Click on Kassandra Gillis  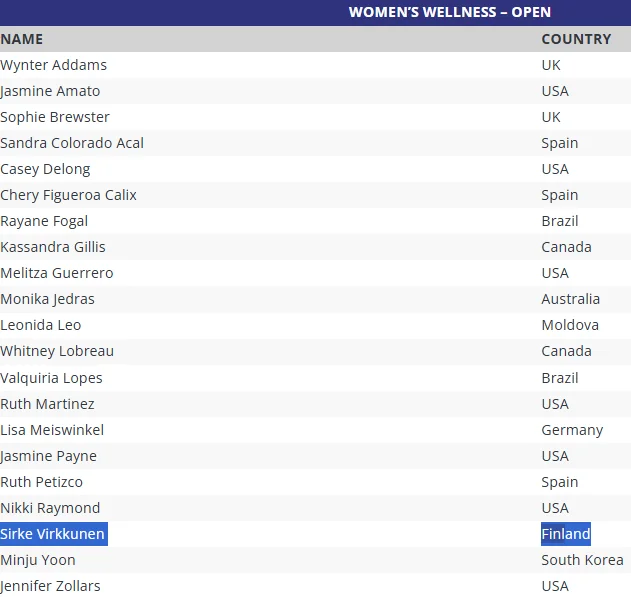(x=53, y=247)
